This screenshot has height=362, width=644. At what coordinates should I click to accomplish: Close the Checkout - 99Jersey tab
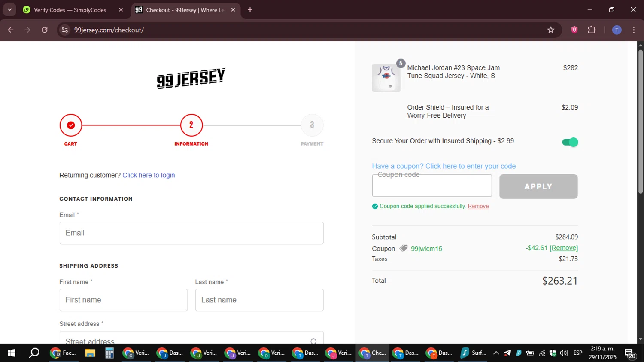click(233, 10)
